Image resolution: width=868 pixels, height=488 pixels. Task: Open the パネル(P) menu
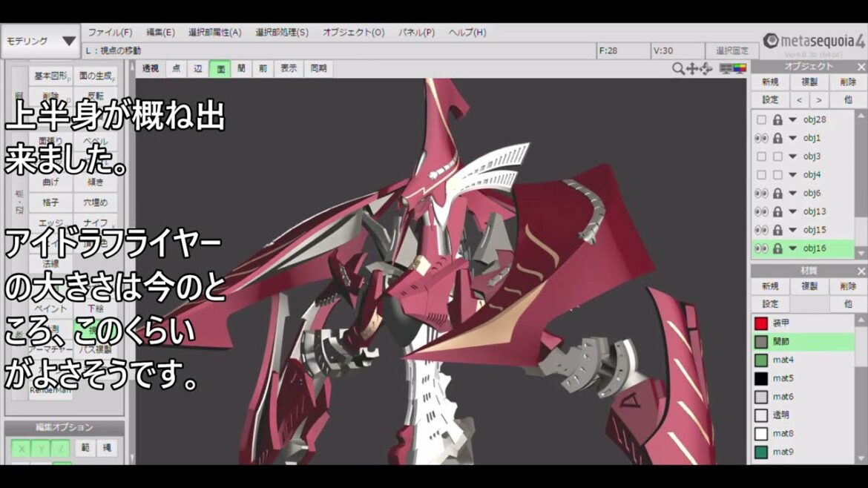(416, 33)
